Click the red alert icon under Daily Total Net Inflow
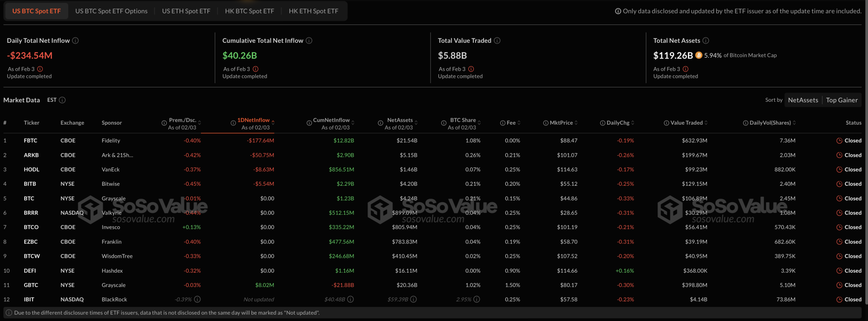This screenshot has width=868, height=321. (x=40, y=69)
